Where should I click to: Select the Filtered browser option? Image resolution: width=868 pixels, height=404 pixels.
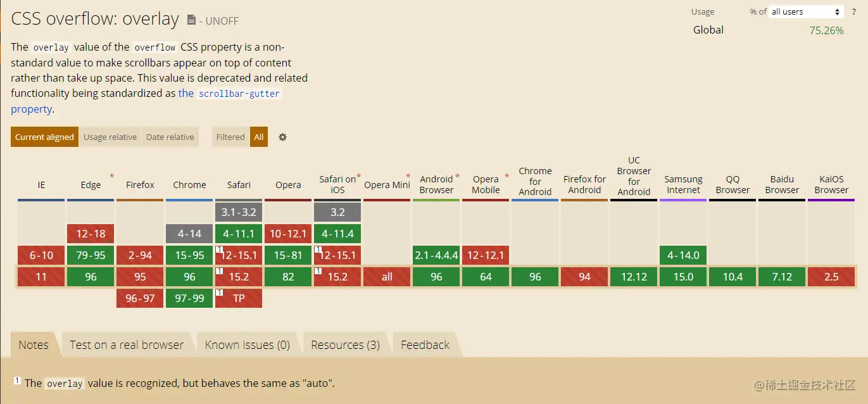(x=230, y=137)
